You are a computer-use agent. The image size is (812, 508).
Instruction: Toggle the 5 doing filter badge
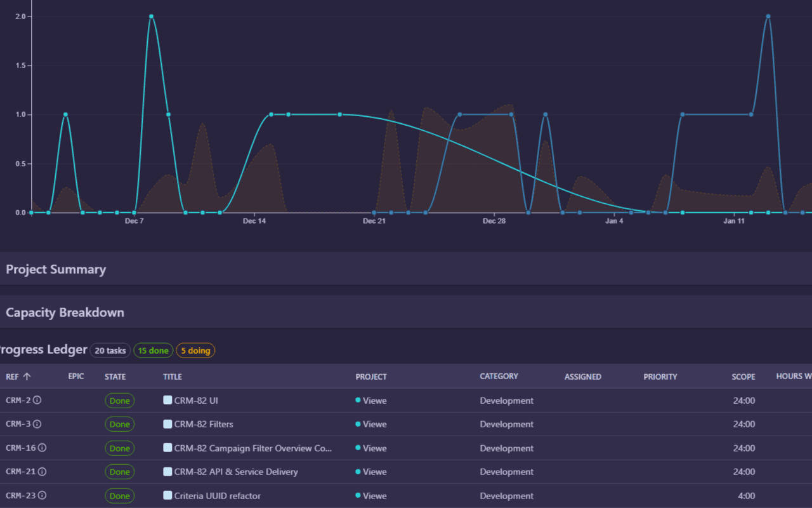coord(195,350)
